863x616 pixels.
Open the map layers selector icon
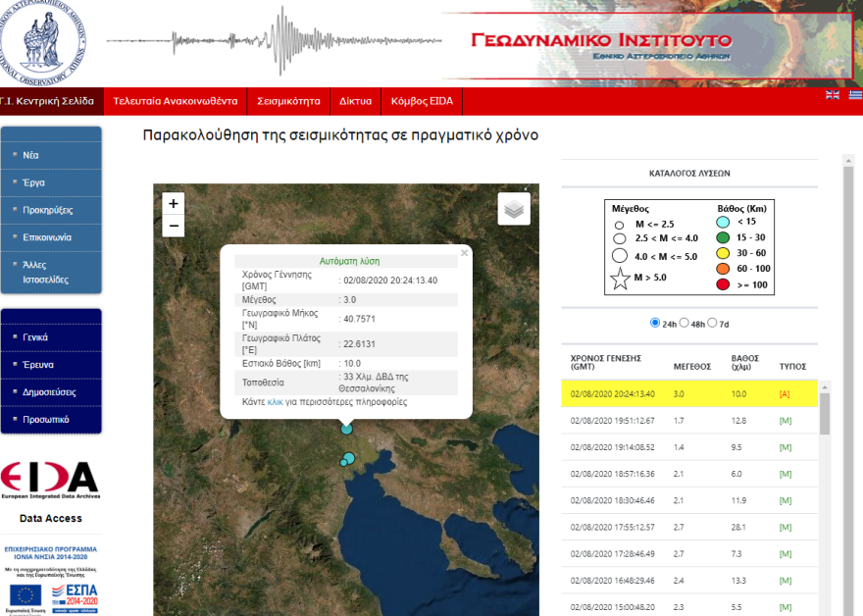[x=513, y=209]
